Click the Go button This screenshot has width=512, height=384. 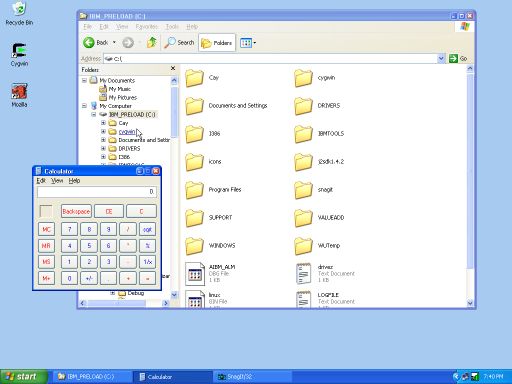[458, 59]
